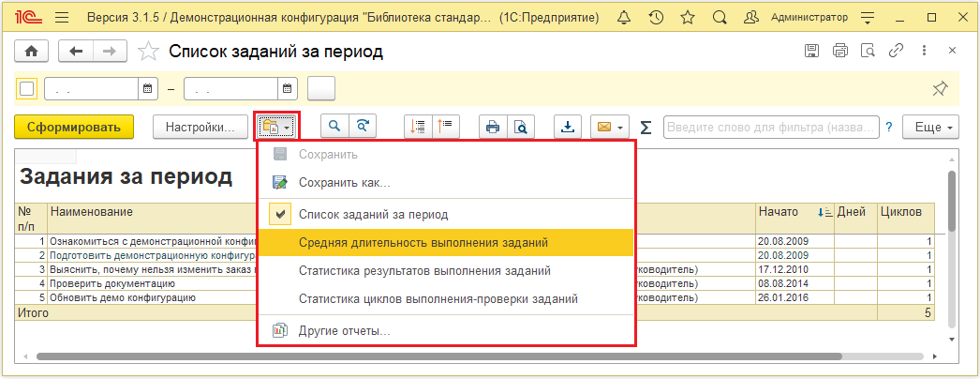Viewport: 980px width, 379px height.
Task: Open Другие отчеты... menu item
Action: coord(446,330)
